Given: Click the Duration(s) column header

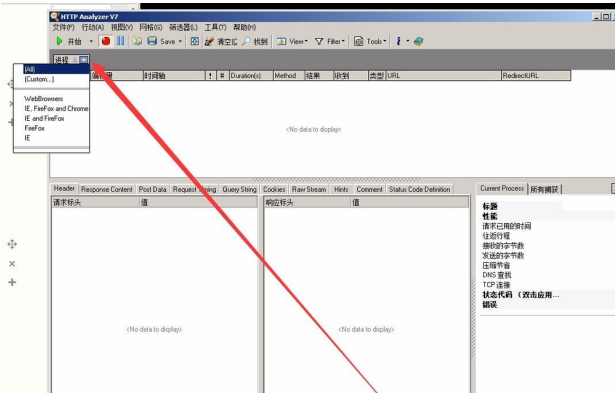Looking at the screenshot, I should point(251,75).
